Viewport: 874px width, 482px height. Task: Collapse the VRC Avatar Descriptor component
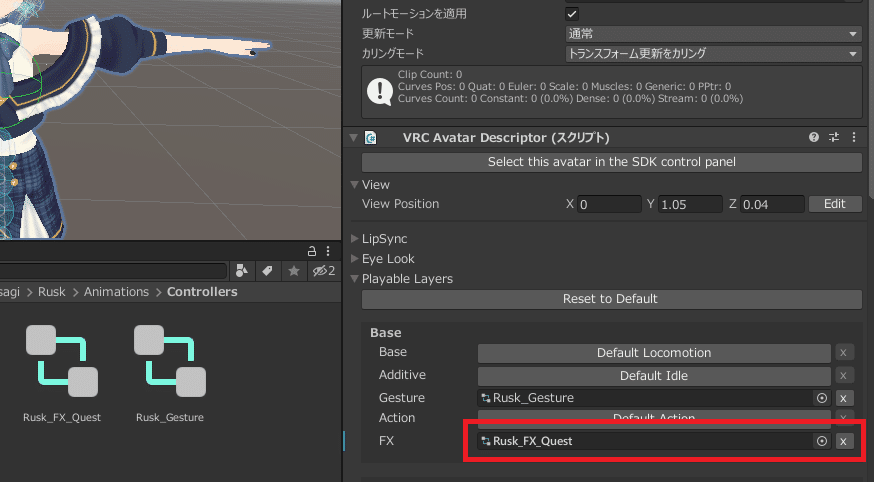[x=353, y=138]
